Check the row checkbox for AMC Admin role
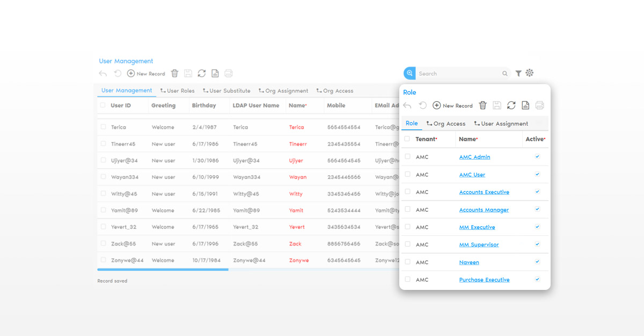This screenshot has height=336, width=644. 407,156
